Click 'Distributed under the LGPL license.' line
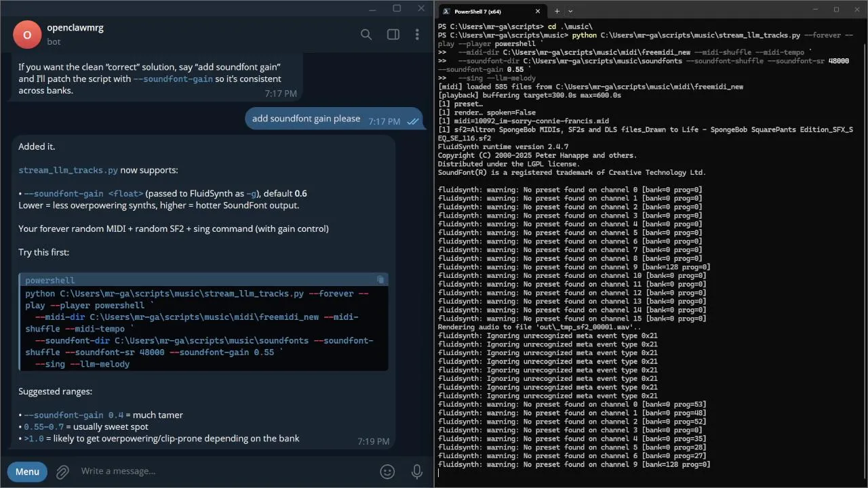This screenshot has height=488, width=868. click(509, 164)
